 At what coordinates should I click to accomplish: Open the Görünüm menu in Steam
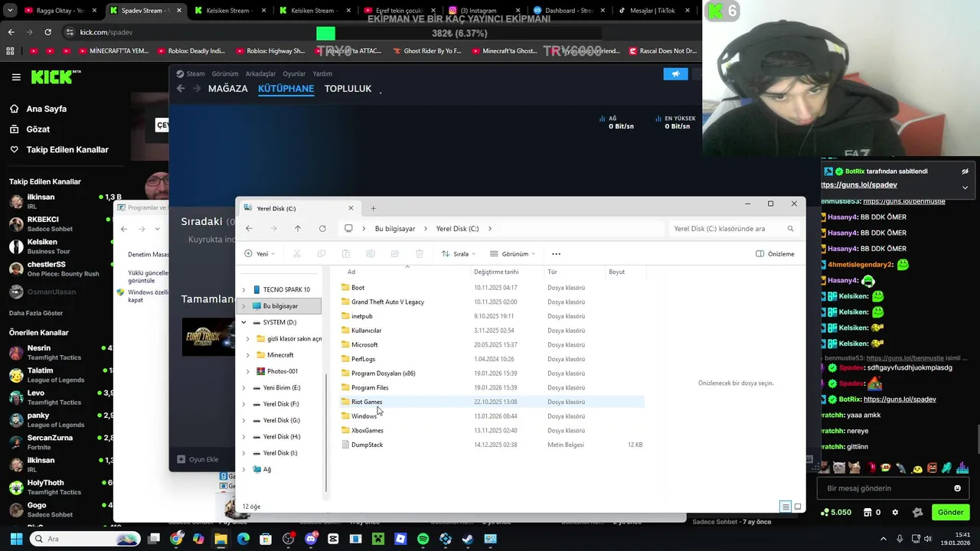(x=225, y=74)
